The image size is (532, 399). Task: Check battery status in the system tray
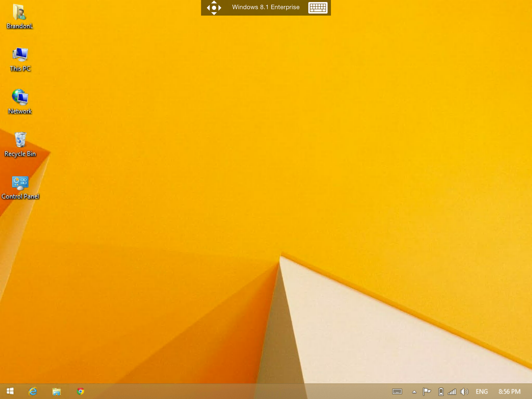[440, 392]
